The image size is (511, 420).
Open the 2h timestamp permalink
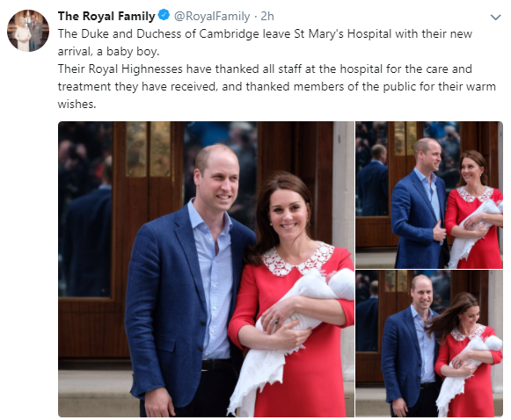(267, 16)
